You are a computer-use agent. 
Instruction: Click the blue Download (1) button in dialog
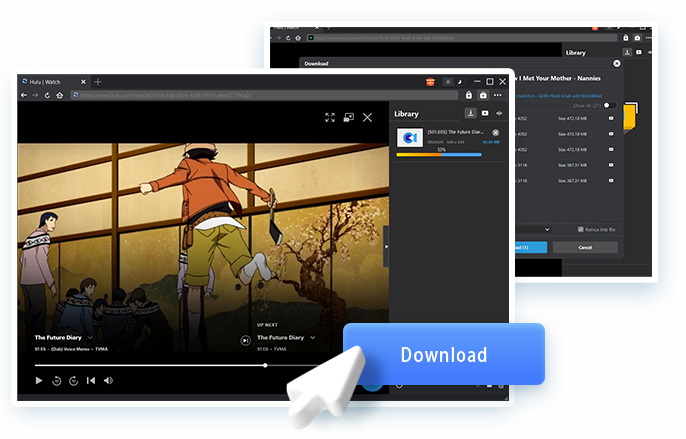pyautogui.click(x=531, y=247)
